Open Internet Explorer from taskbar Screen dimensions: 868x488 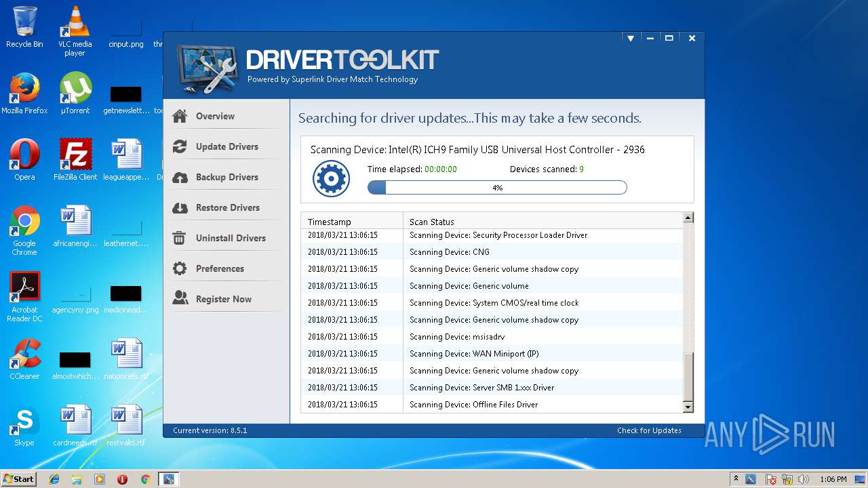[54, 479]
